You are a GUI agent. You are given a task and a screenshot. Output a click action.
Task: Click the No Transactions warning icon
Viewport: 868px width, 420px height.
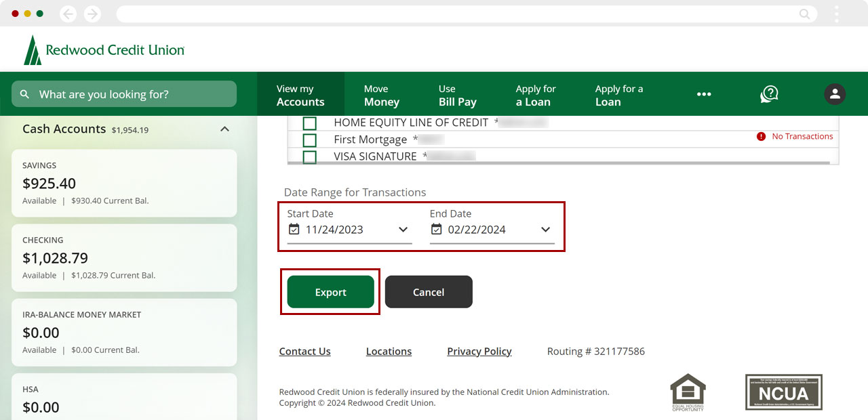761,136
